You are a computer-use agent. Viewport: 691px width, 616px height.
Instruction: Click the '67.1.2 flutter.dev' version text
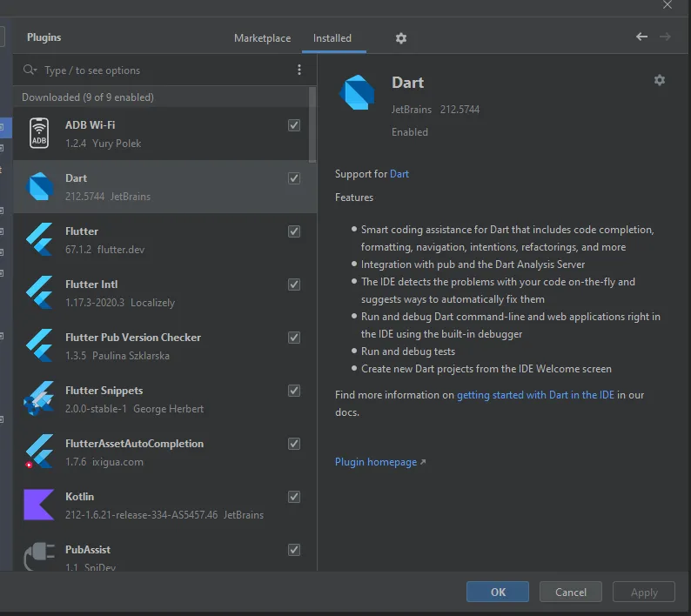105,250
